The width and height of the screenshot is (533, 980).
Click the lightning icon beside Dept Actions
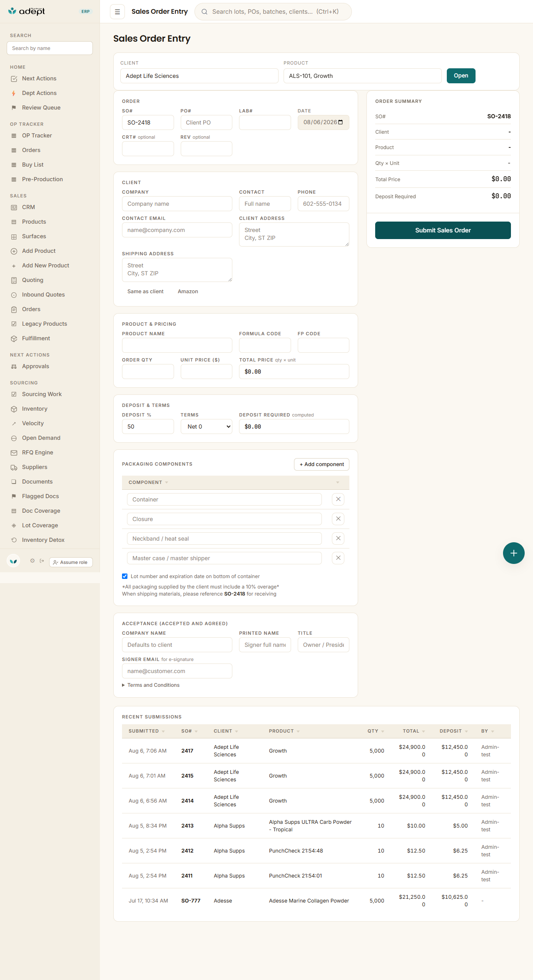tap(14, 93)
